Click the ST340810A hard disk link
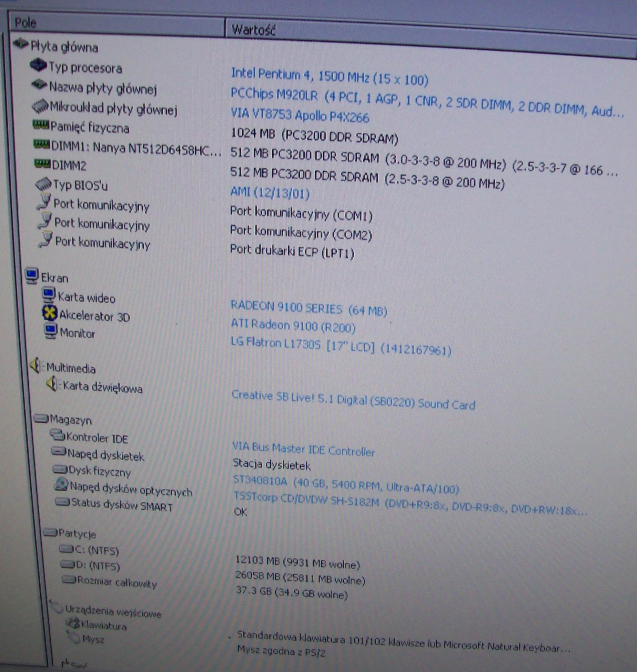 coord(346,484)
